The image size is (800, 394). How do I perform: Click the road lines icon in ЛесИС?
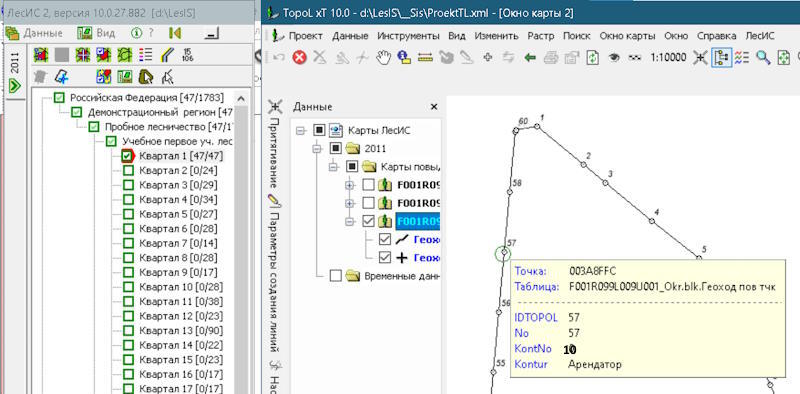click(x=167, y=54)
